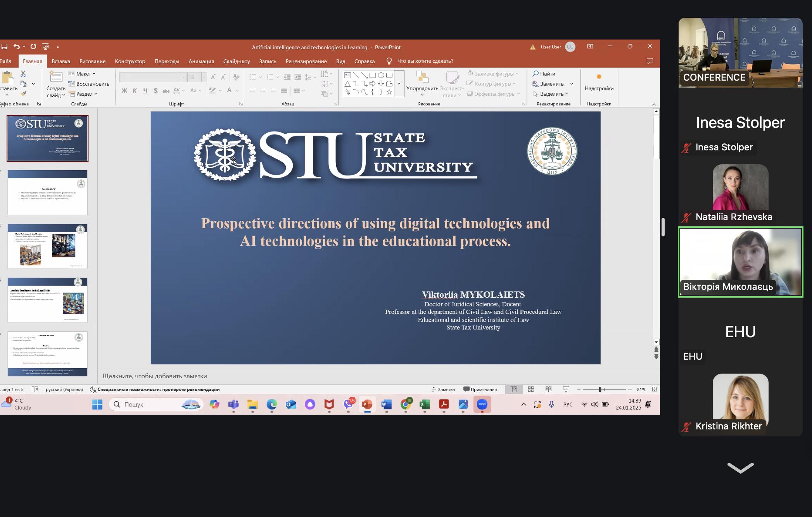Open the Анимация ribbon tab
812x517 pixels.
click(201, 61)
